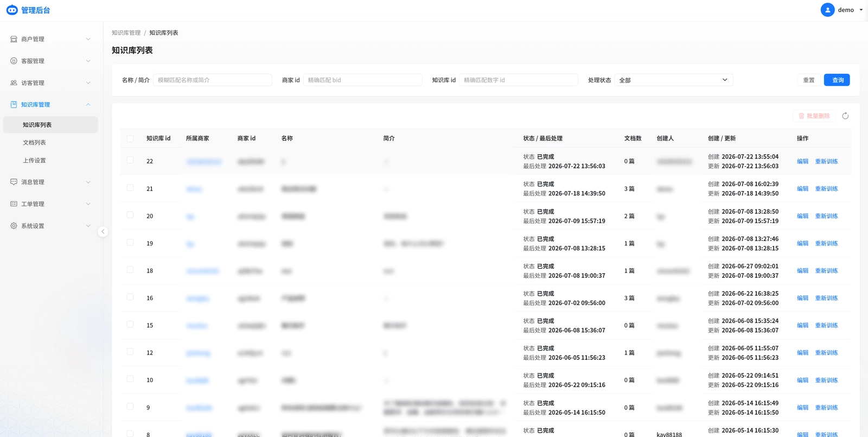Screen dimensions: 868x437
Task: Click 知识库管理 in the breadcrumb
Action: point(126,33)
